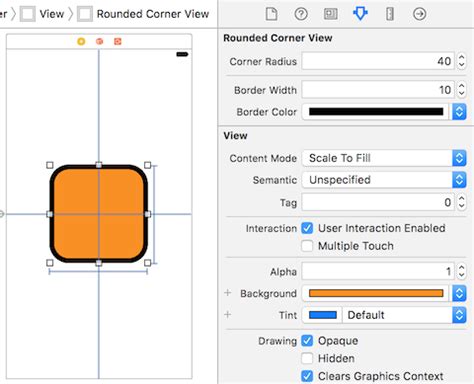Click the Tag stepper arrows
This screenshot has height=384, width=474.
pos(461,202)
